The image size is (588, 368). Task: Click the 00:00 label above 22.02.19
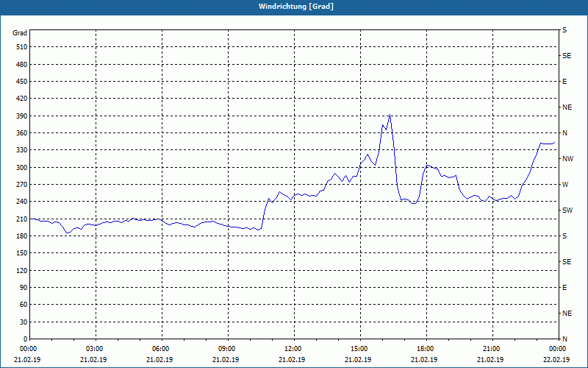tap(558, 349)
